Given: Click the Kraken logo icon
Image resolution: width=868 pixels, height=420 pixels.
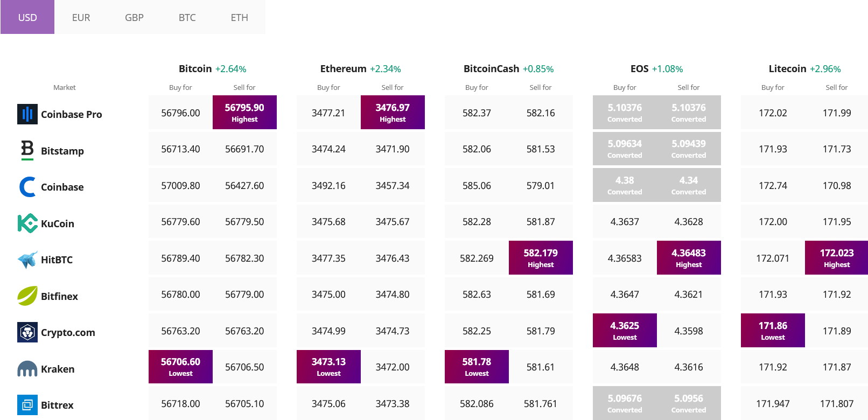Looking at the screenshot, I should [x=27, y=369].
